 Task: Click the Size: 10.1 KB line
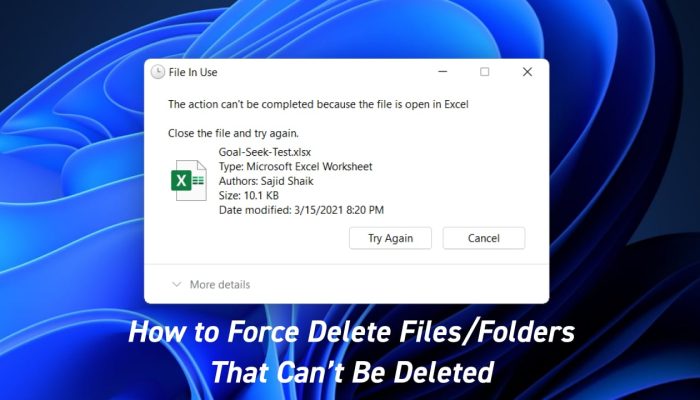[249, 195]
